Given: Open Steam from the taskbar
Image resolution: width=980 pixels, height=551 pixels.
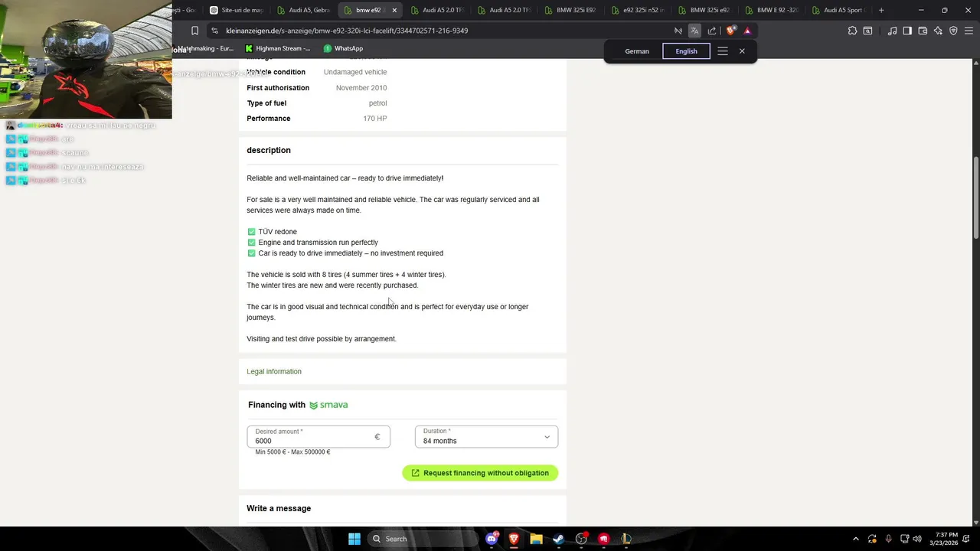Looking at the screenshot, I should [559, 539].
